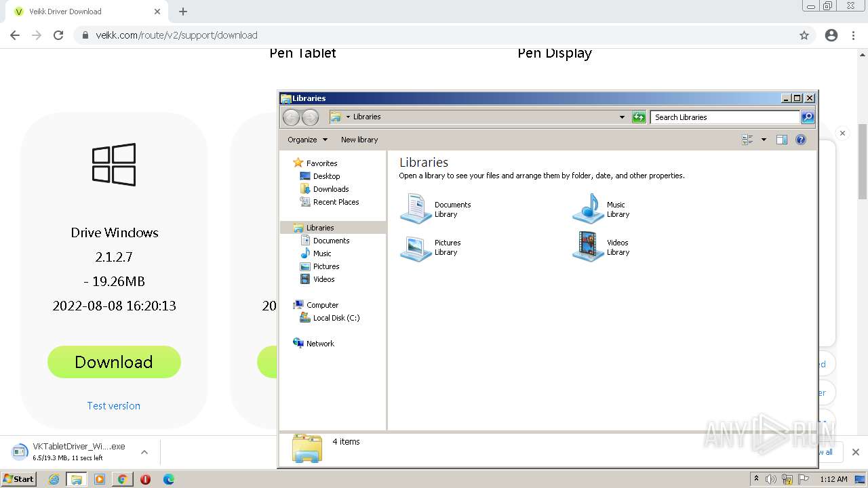Click Chrome icon in taskbar
The width and height of the screenshot is (868, 488).
coord(122,479)
